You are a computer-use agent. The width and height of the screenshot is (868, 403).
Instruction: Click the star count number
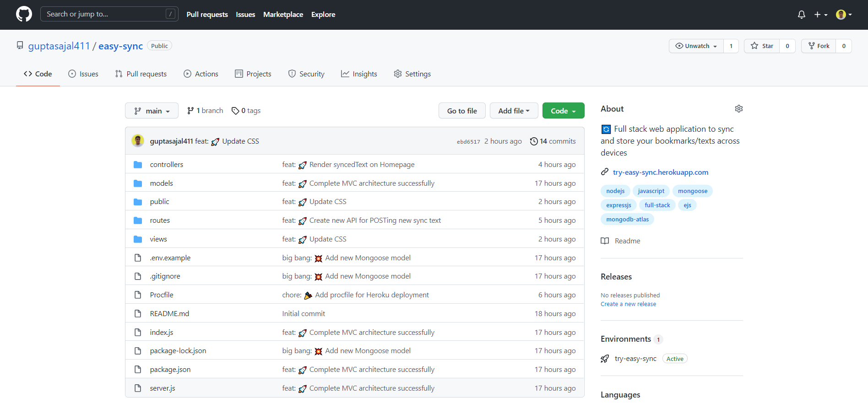tap(787, 46)
